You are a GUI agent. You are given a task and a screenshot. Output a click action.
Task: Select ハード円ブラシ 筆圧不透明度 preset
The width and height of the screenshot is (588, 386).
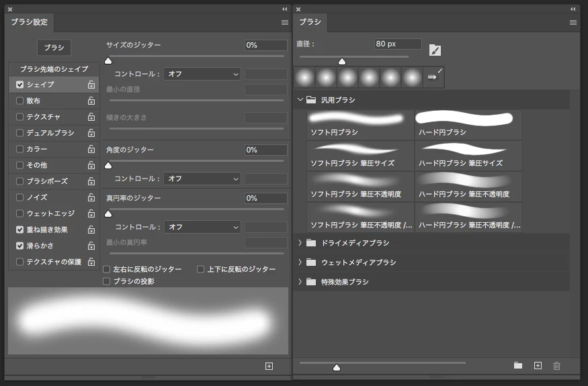pos(468,187)
